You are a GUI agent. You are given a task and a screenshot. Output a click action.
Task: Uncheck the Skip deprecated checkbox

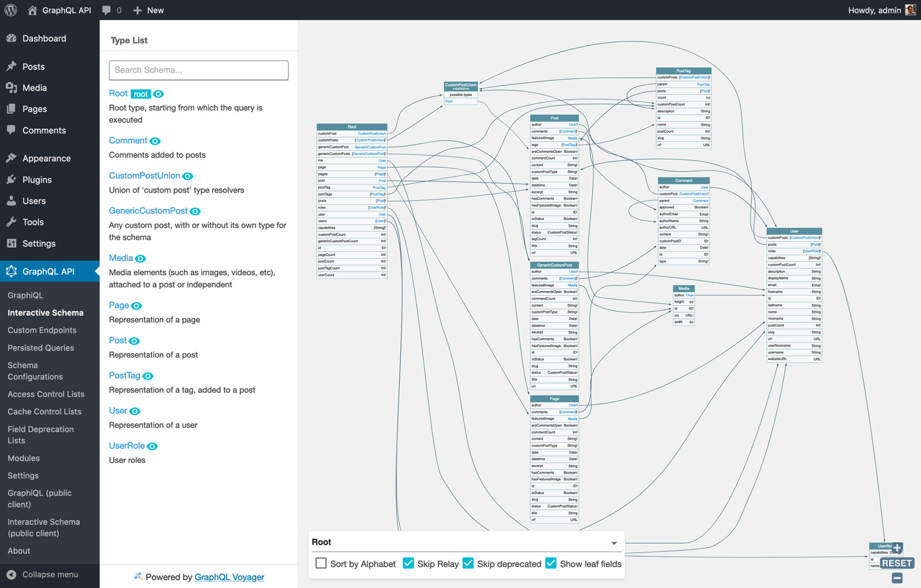468,563
